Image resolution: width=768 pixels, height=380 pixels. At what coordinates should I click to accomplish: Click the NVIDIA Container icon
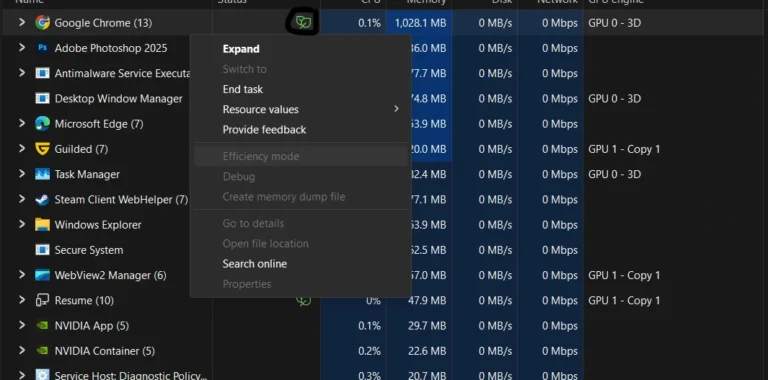click(x=43, y=351)
